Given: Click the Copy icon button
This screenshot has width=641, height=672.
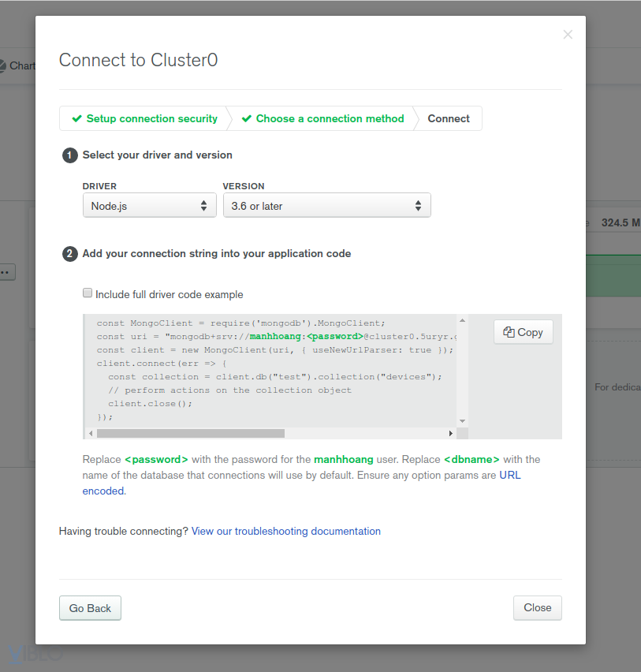Looking at the screenshot, I should tap(524, 332).
